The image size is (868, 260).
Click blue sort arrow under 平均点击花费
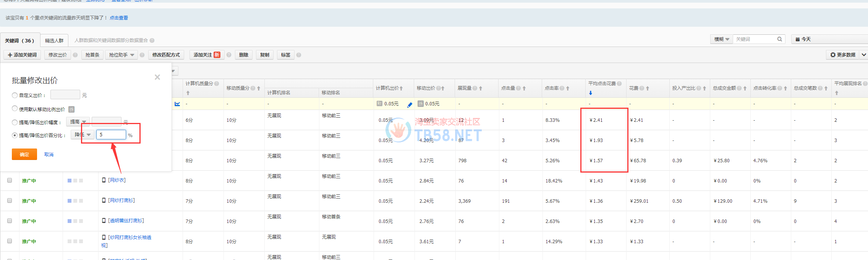[x=591, y=93]
